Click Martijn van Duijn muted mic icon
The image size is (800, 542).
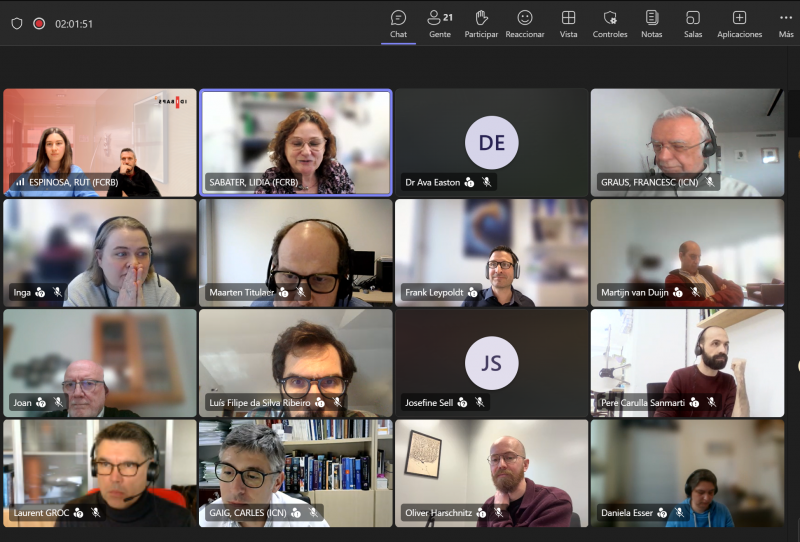(x=695, y=292)
